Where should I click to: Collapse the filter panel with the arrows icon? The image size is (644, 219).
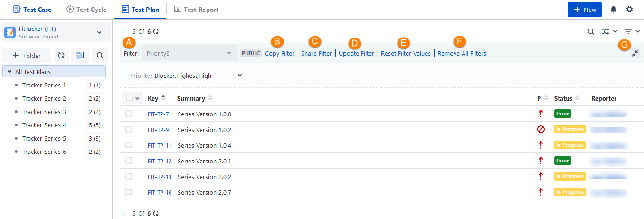tap(635, 54)
